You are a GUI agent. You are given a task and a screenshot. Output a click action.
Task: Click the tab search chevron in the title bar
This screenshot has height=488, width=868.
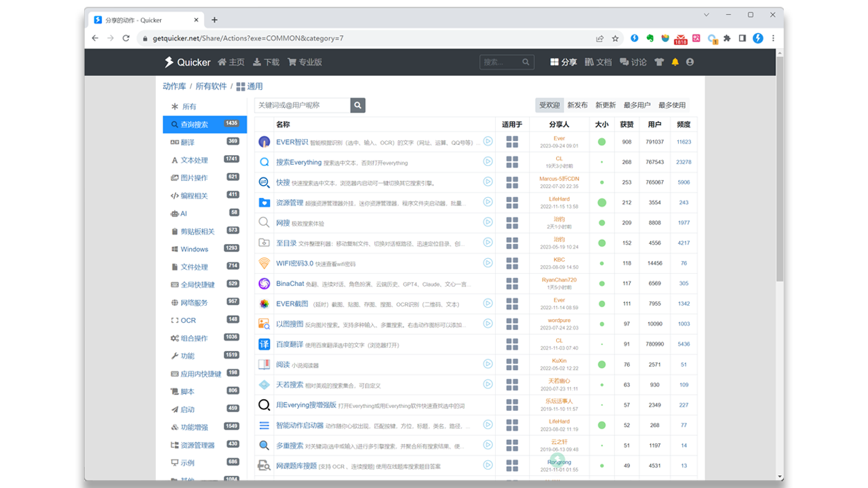[x=707, y=14]
